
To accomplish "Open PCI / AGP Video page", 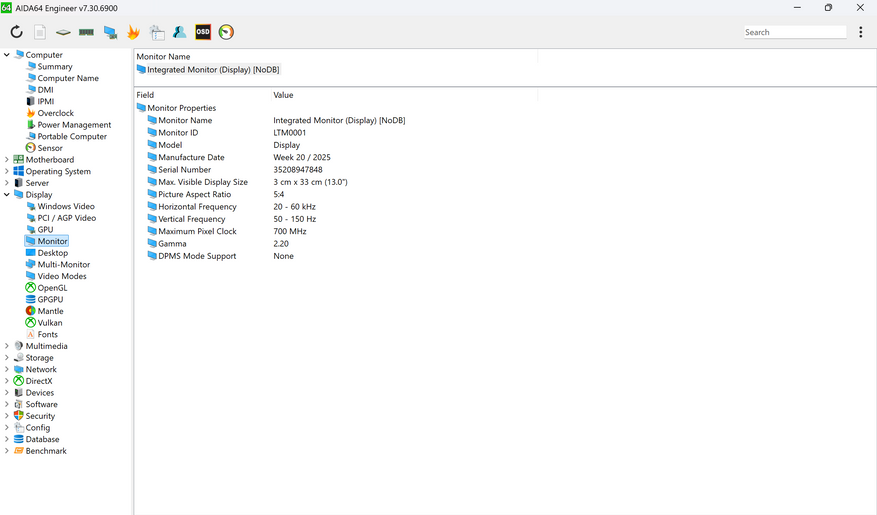I will pyautogui.click(x=67, y=218).
